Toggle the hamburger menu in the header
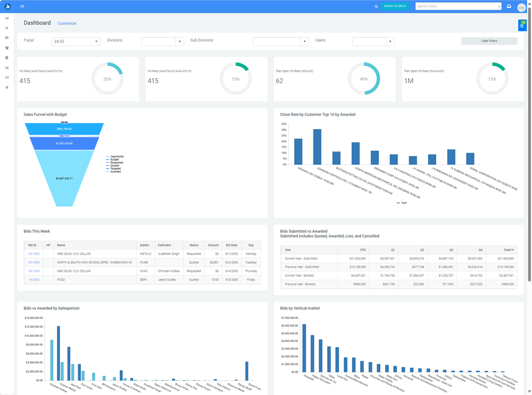532x395 pixels. (22, 6)
